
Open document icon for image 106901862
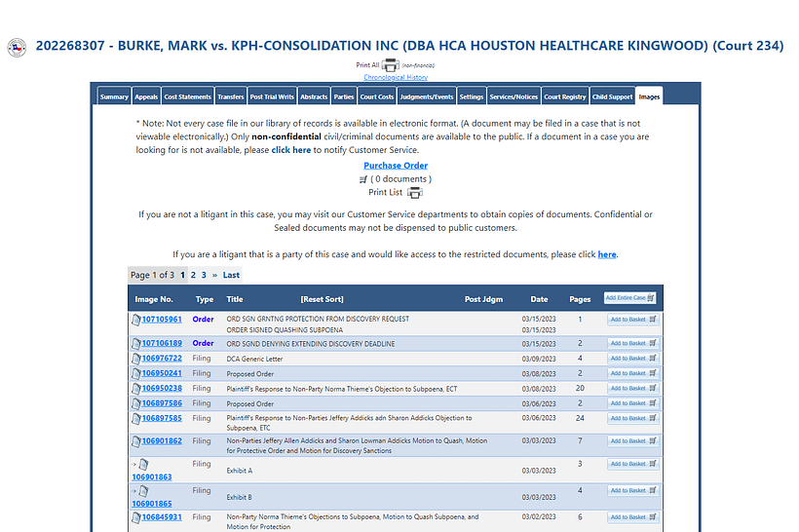pos(136,441)
